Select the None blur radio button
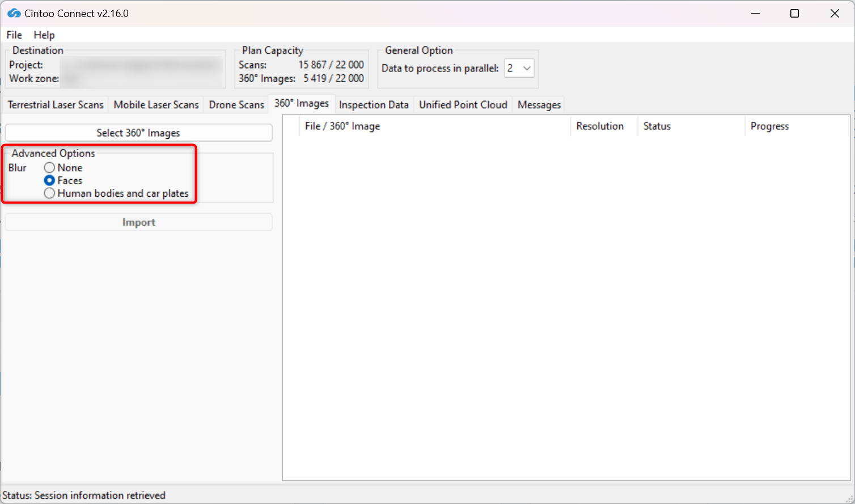This screenshot has height=504, width=855. point(49,168)
